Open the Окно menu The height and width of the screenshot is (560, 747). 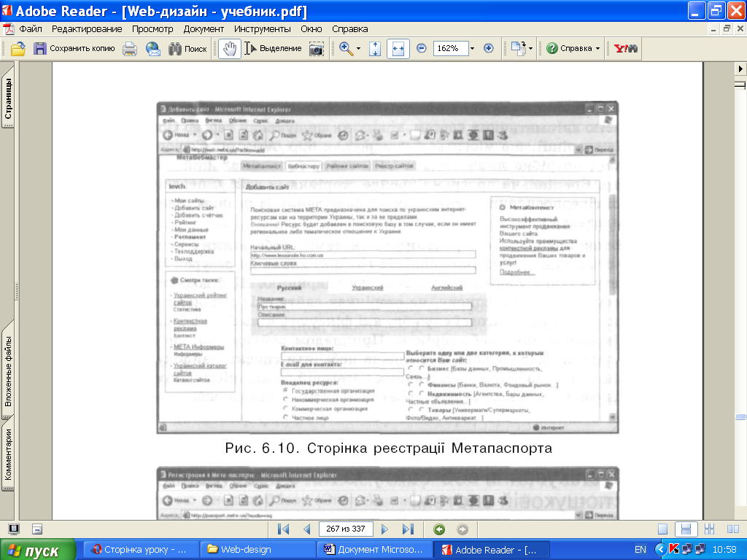coord(311,29)
